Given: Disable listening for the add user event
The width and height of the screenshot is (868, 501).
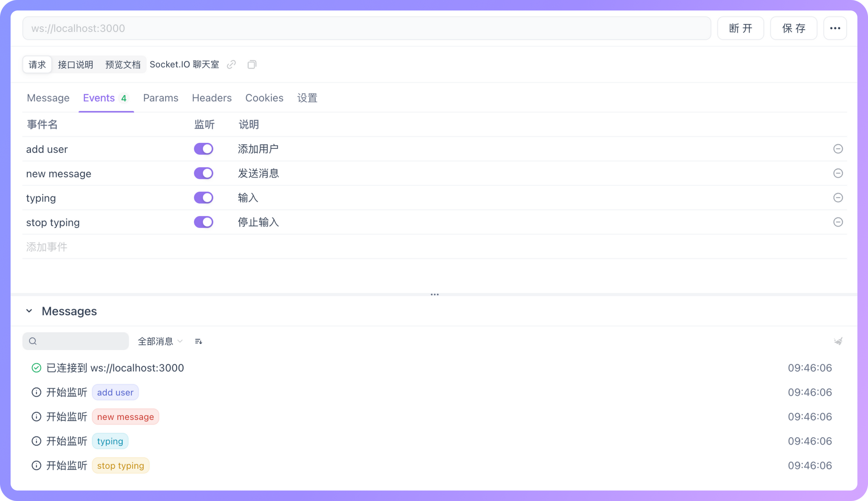Looking at the screenshot, I should (x=204, y=149).
